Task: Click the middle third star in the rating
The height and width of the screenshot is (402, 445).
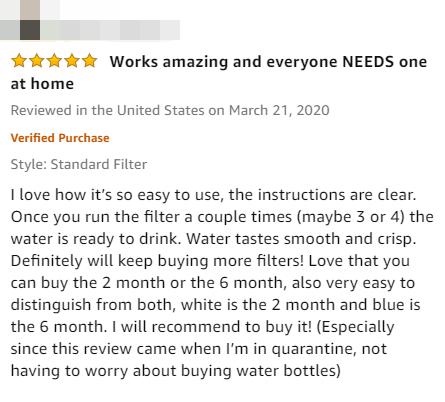Action: (54, 61)
